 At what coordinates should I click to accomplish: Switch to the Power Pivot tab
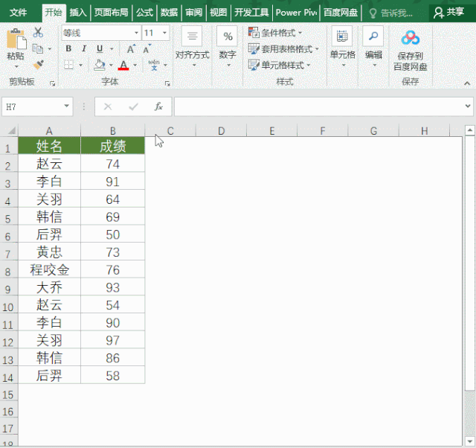(x=296, y=13)
